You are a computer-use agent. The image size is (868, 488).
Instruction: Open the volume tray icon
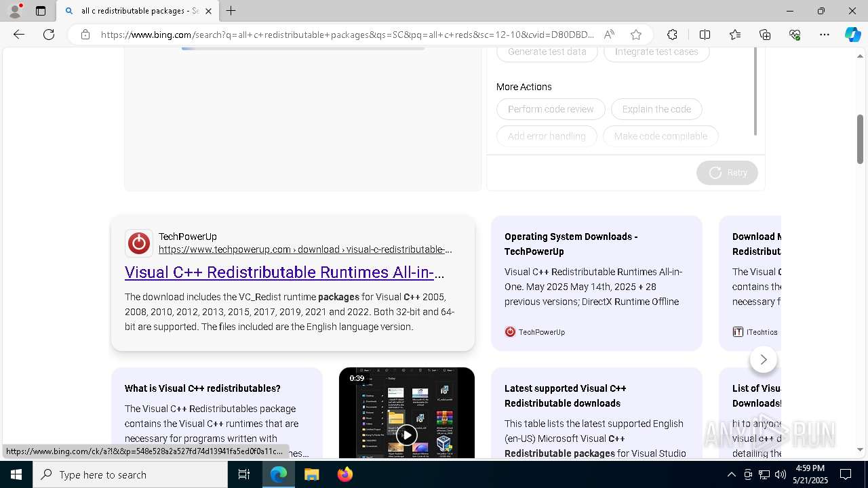point(781,474)
